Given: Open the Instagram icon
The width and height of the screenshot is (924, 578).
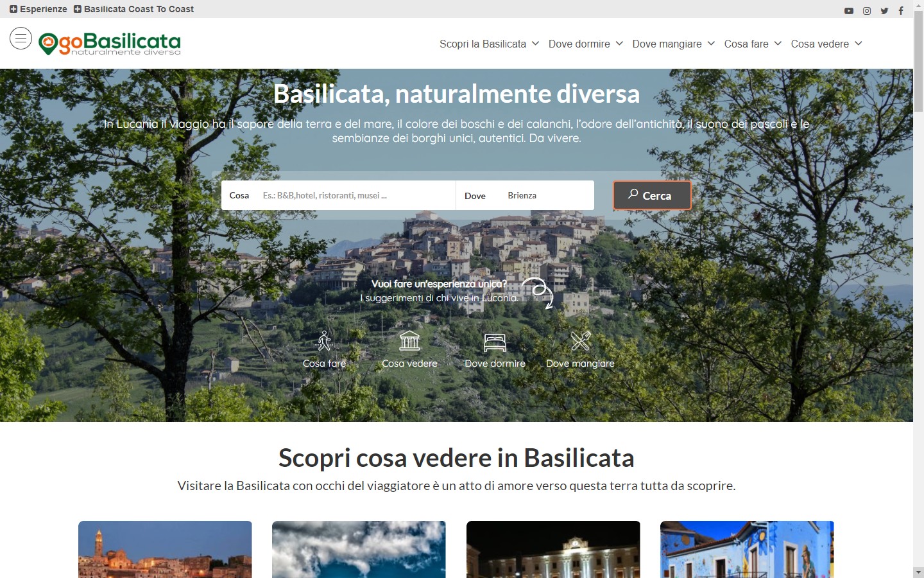Looking at the screenshot, I should [866, 10].
